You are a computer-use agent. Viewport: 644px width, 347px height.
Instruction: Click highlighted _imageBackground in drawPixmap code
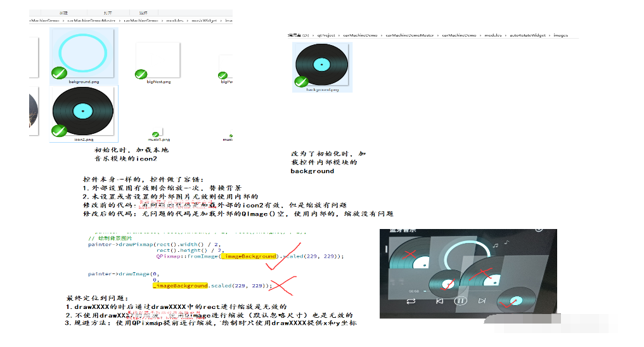tap(249, 256)
